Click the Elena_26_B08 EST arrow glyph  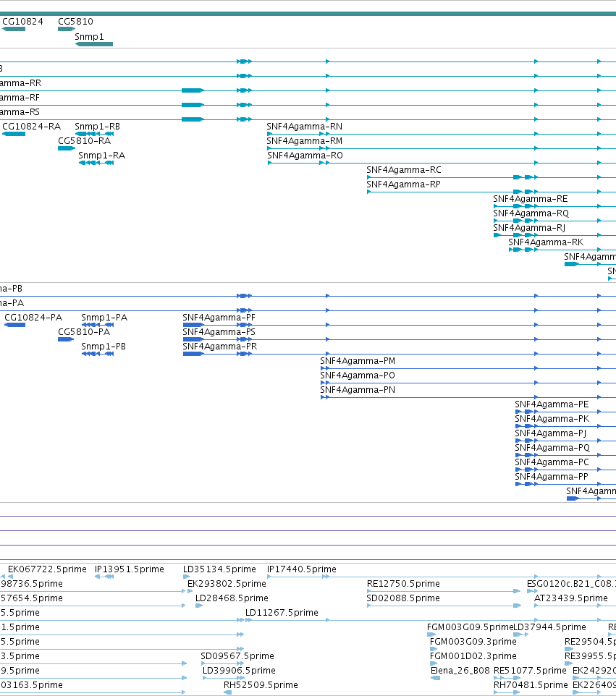point(435,678)
